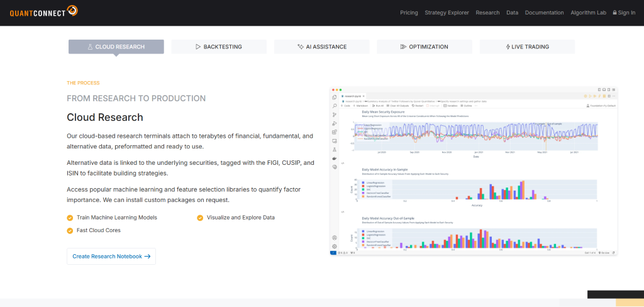The image size is (644, 307).
Task: Click the paragraph starting 'Alternative data is linked'
Action: [x=191, y=168]
